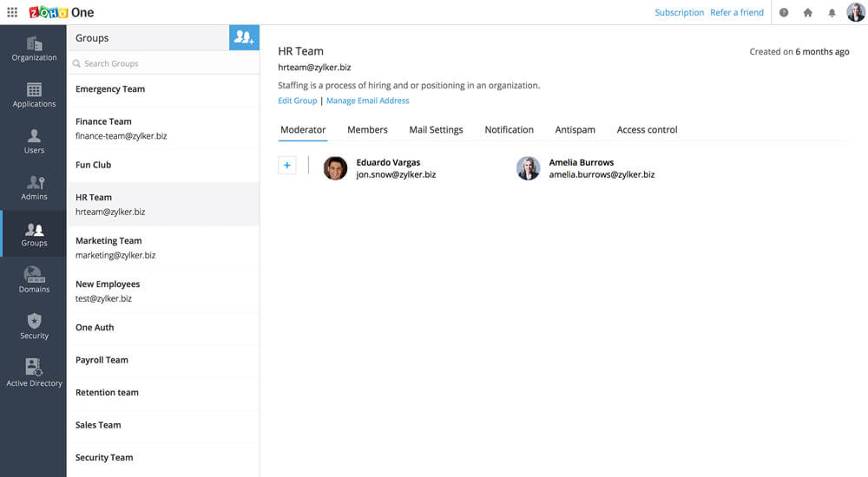
Task: Click the Manage Email Address link
Action: pyautogui.click(x=367, y=101)
